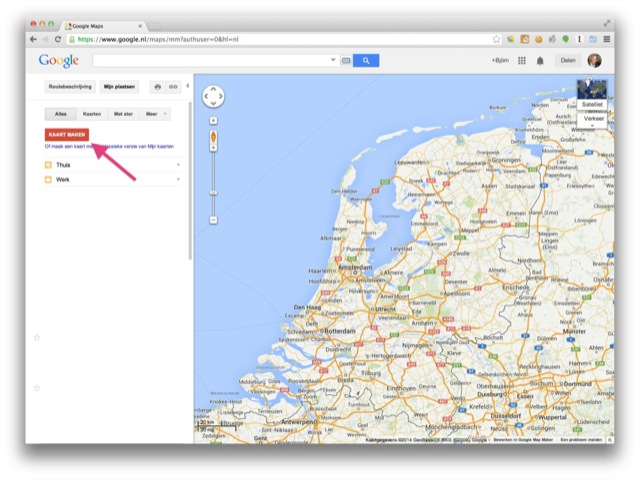This screenshot has width=640, height=479.
Task: Click the left panel vertical scrollbar
Action: 190,181
